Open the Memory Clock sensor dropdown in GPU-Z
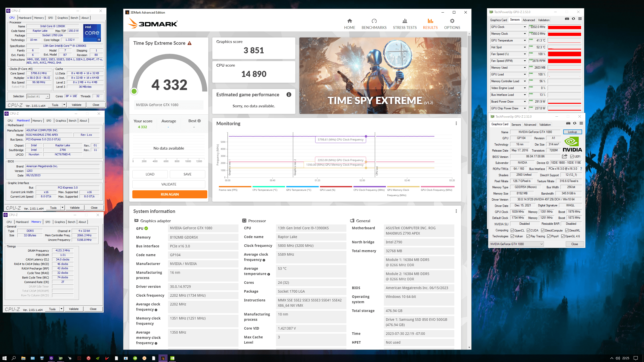This screenshot has width=644, height=362. pos(525,34)
